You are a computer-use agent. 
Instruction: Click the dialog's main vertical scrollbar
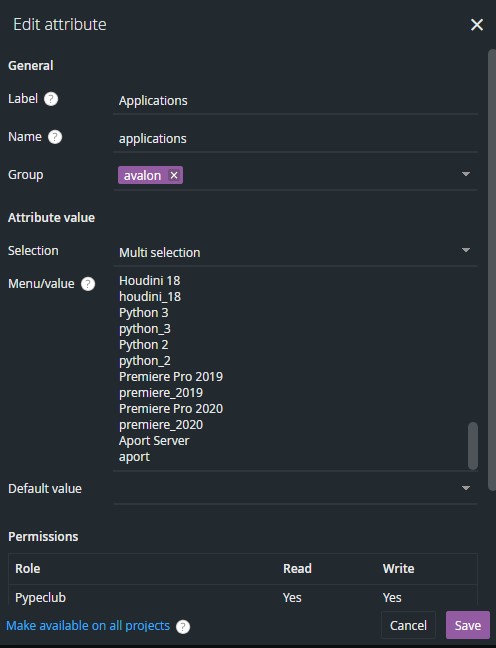pyautogui.click(x=491, y=270)
